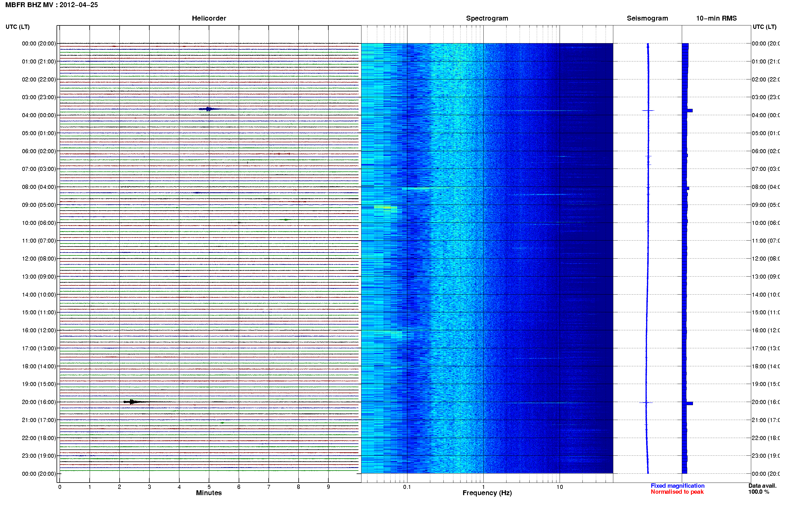Image resolution: width=812 pixels, height=508 pixels.
Task: Click the left 23:00 (19:00) time label
Action: coord(39,456)
